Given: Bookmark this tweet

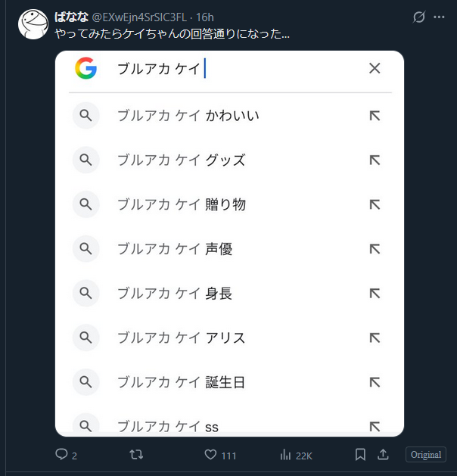Looking at the screenshot, I should 360,455.
